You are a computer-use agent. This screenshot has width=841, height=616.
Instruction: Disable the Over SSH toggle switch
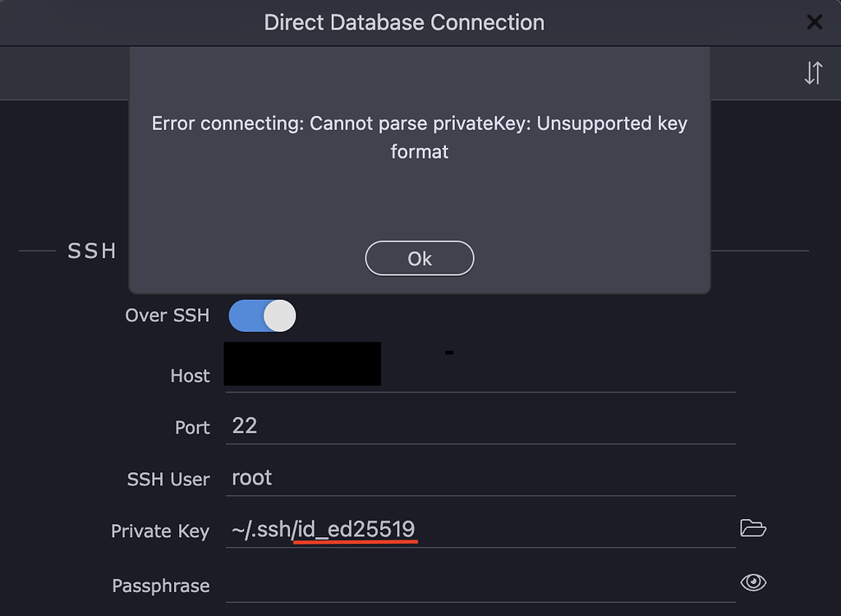tap(262, 315)
